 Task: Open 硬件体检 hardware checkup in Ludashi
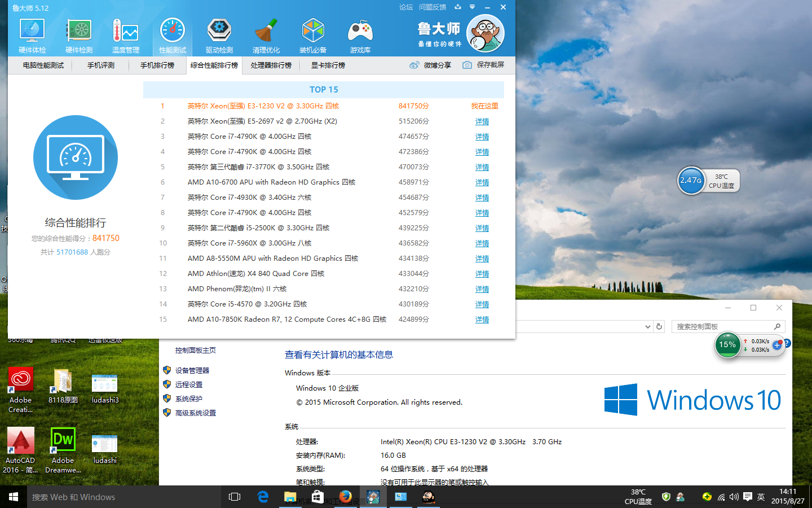click(x=32, y=36)
